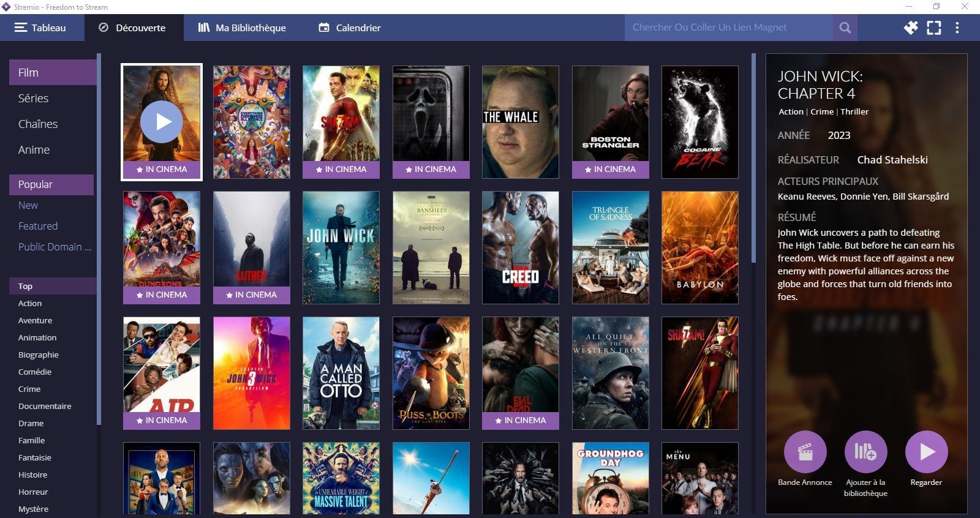Image resolution: width=980 pixels, height=518 pixels.
Task: Open Everything Everywhere All at Once poster
Action: pos(252,122)
